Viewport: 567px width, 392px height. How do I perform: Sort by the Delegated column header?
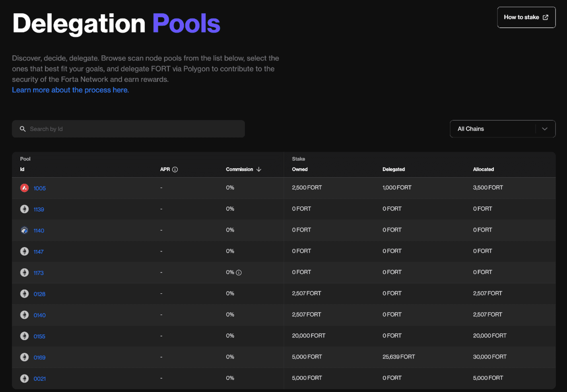pyautogui.click(x=394, y=169)
